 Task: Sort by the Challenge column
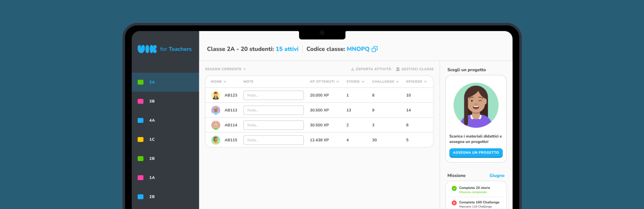click(x=386, y=82)
